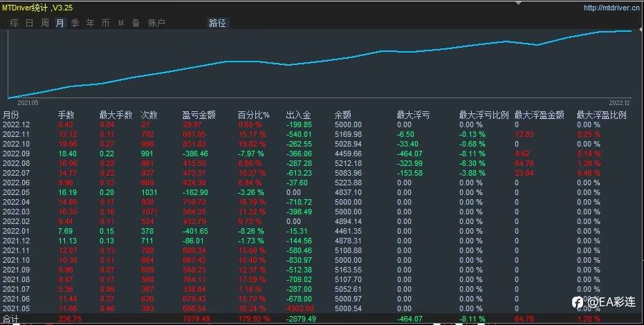Click lots value 18.40
This screenshot has width=644, height=325.
click(x=67, y=154)
